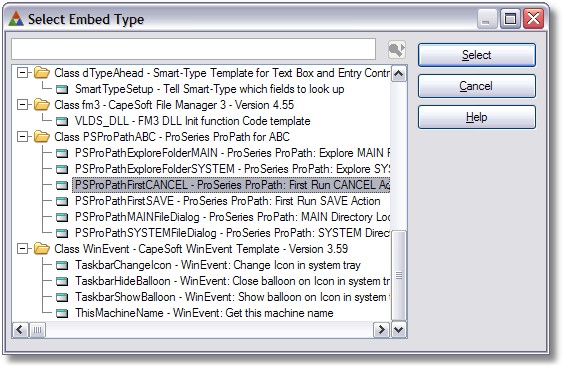This screenshot has height=369, width=564.
Task: Collapse the Class PSProPathABC node
Action: (22, 137)
